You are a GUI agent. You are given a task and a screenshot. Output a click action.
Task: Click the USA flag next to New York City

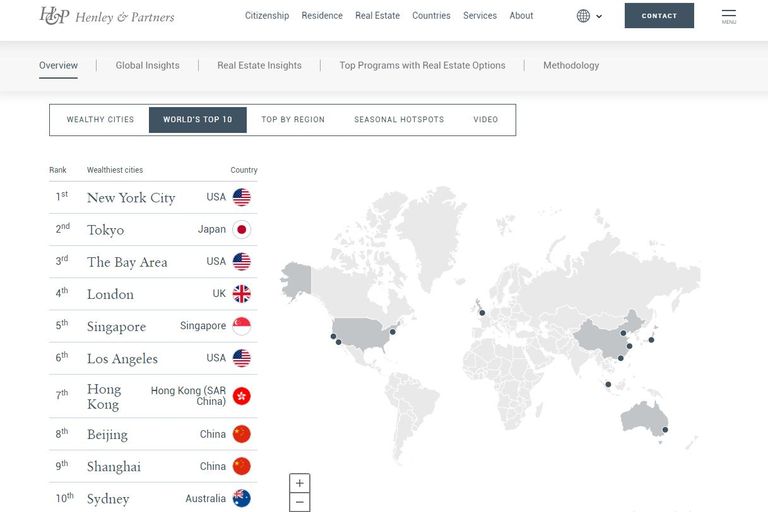241,197
